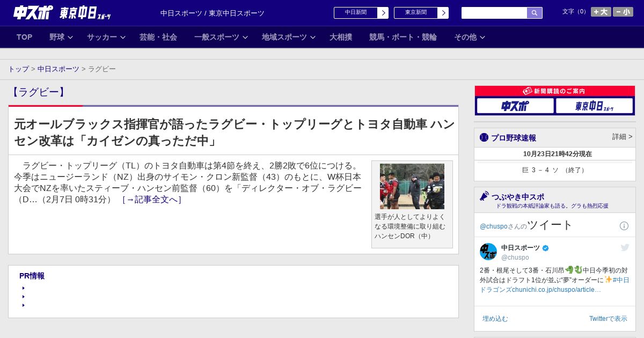Click the Twitter bird icon in the tweet
This screenshot has width=644, height=338.
click(x=625, y=247)
